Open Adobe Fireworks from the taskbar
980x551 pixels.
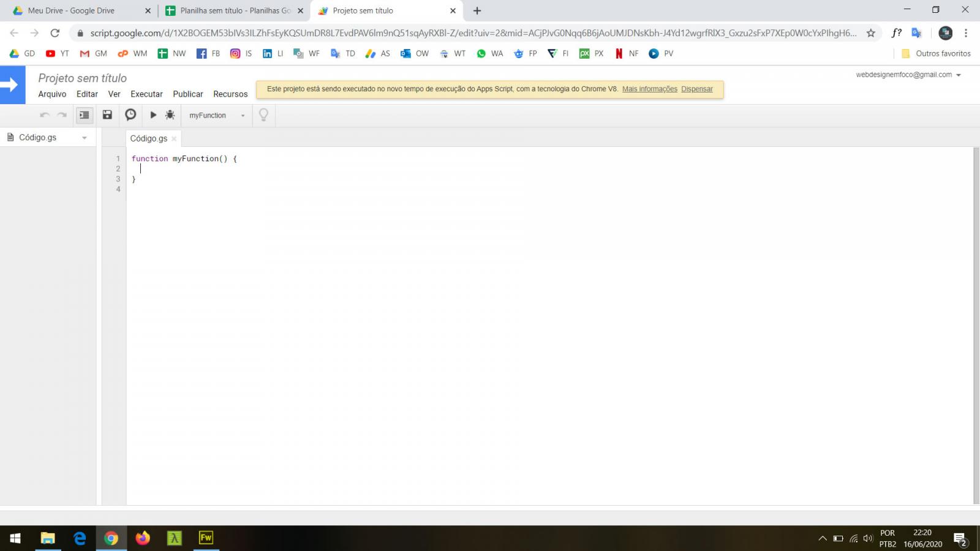206,538
